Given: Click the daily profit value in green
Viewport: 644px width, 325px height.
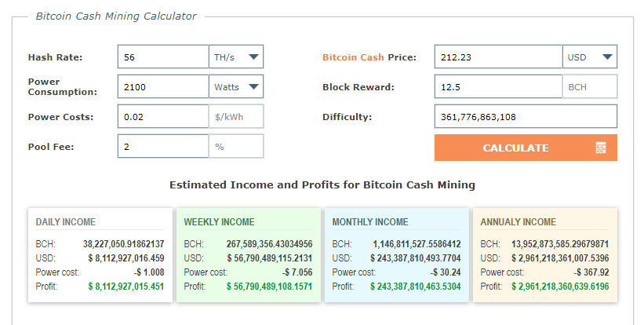Looking at the screenshot, I should coord(126,287).
